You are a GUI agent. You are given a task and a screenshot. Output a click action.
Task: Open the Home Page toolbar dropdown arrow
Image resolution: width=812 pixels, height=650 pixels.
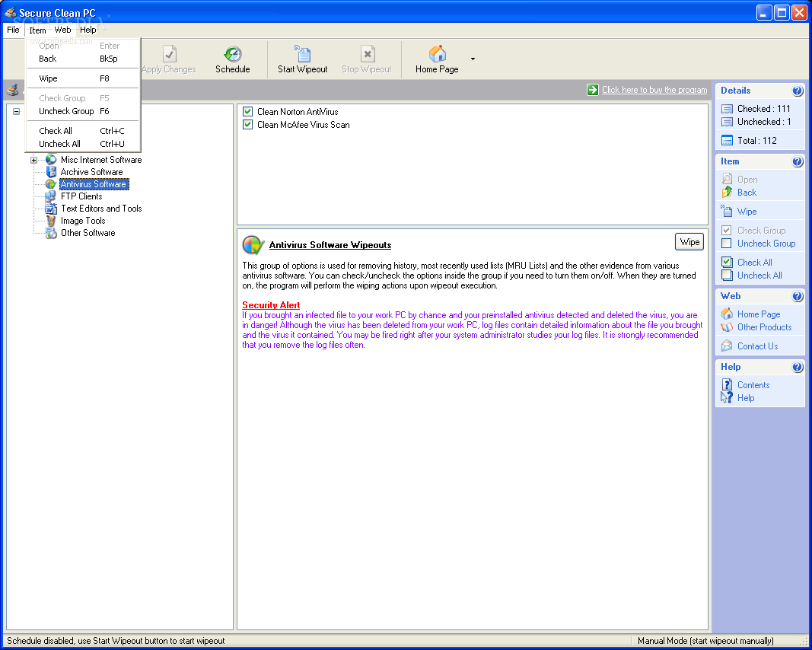[473, 59]
